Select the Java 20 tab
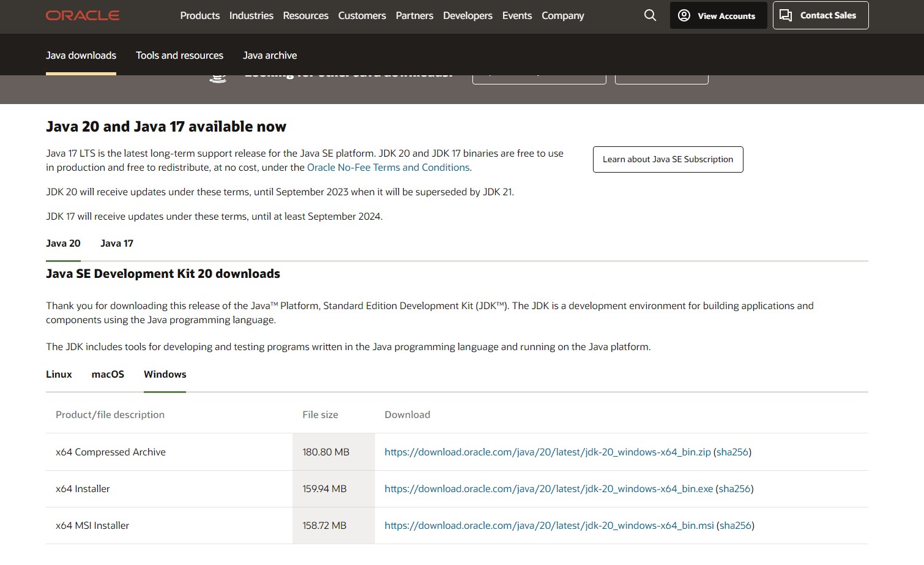924x565 pixels. tap(63, 243)
